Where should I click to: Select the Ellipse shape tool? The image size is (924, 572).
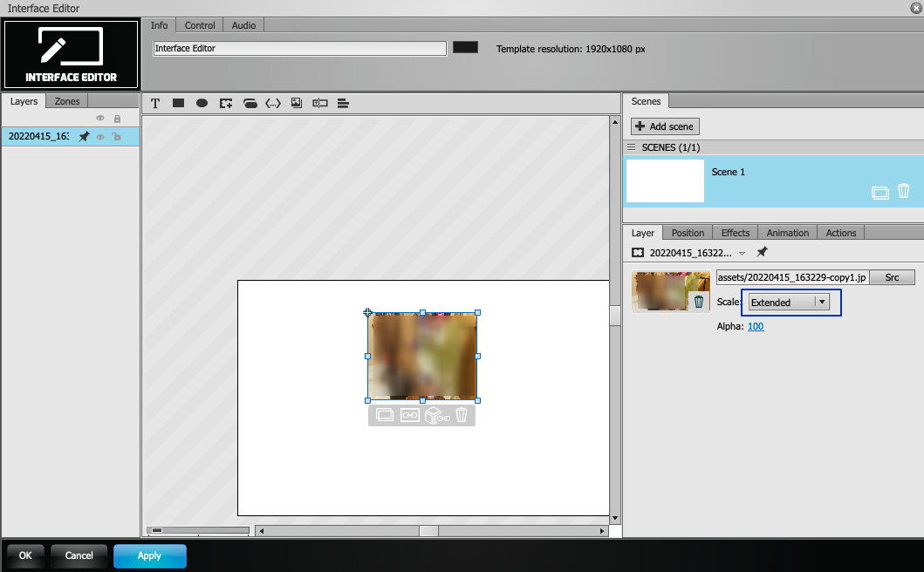[x=202, y=103]
